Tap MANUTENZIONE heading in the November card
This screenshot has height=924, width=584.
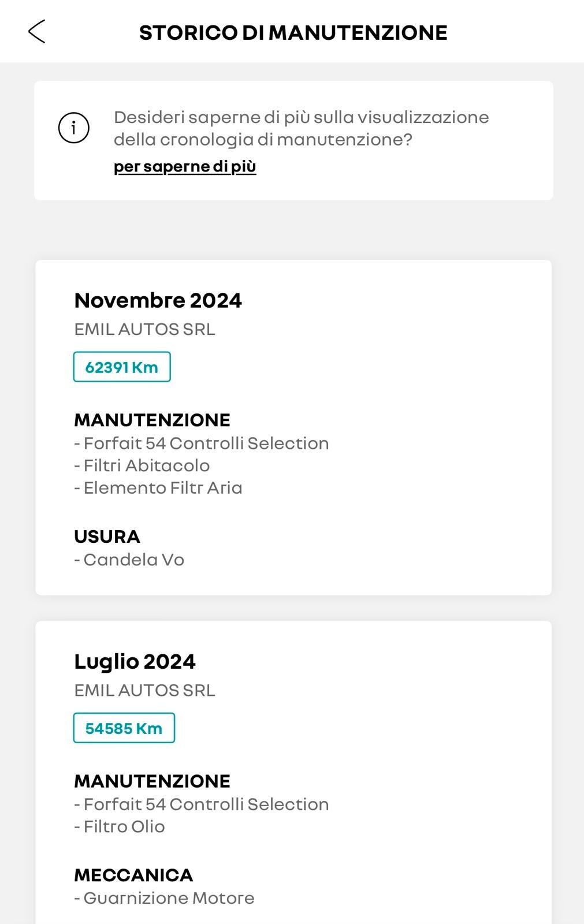152,420
